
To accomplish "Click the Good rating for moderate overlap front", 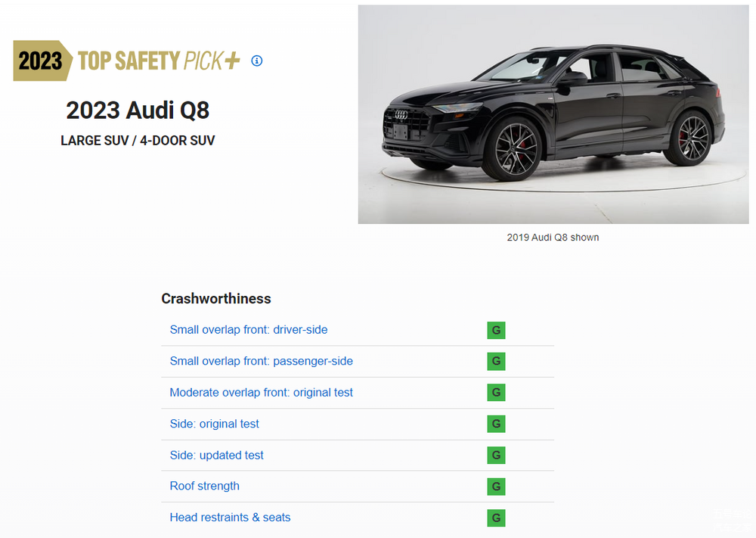I will click(x=496, y=393).
